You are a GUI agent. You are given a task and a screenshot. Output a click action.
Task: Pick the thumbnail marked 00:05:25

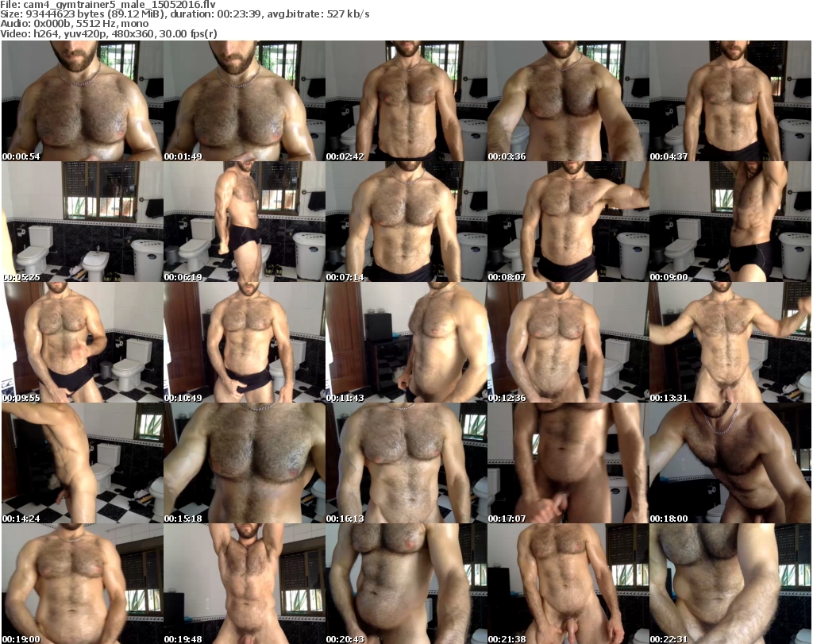tap(83, 222)
